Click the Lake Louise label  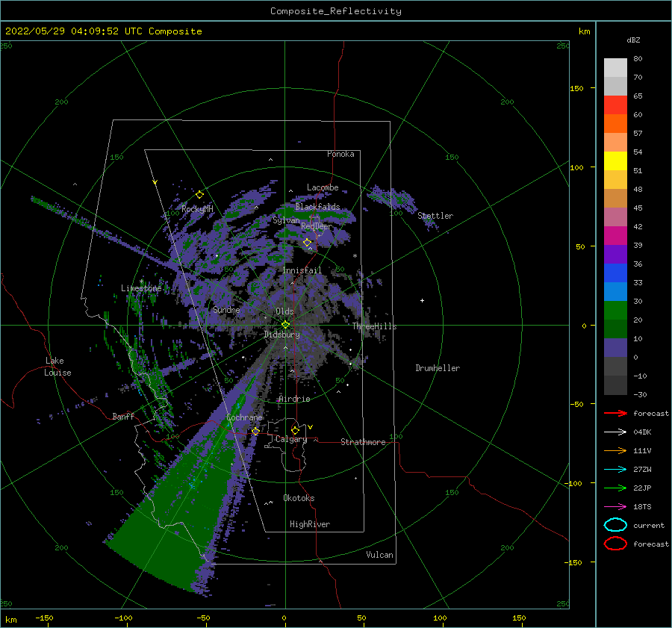click(x=57, y=367)
